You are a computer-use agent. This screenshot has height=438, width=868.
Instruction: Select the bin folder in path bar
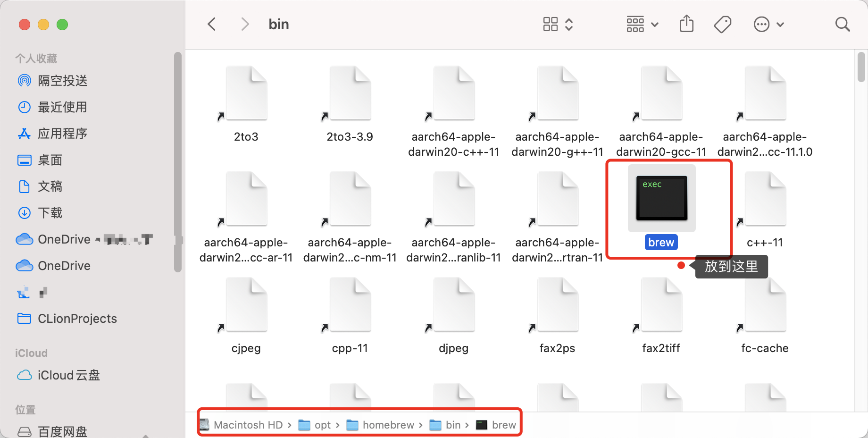point(452,424)
